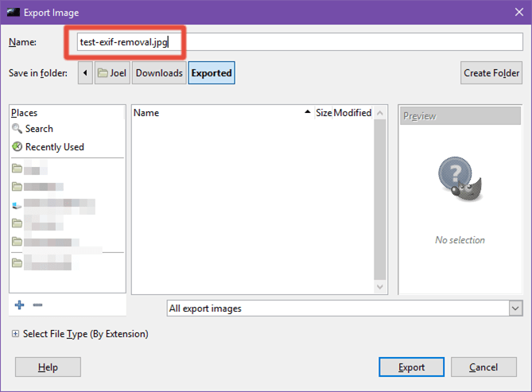Sort the list by Modified column
This screenshot has width=532, height=392.
(352, 113)
